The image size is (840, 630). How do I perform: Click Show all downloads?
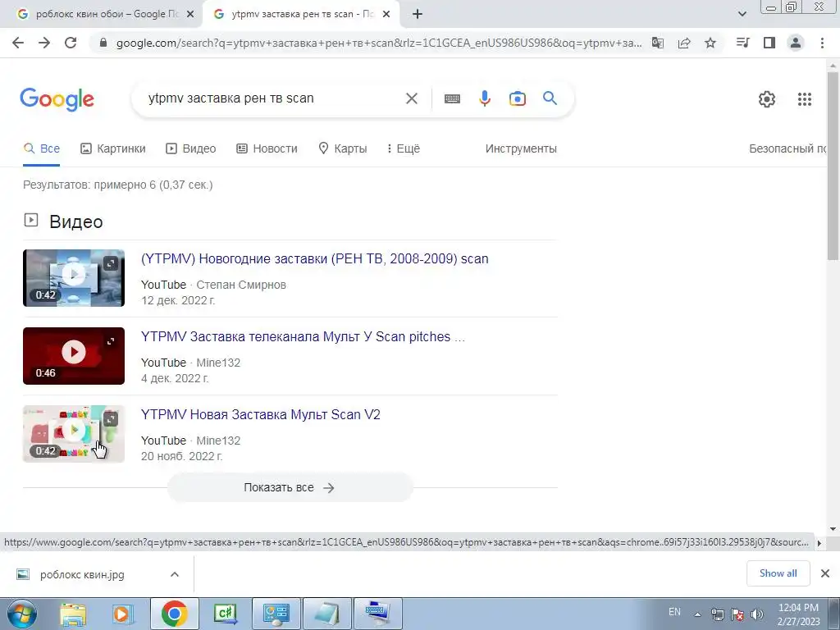click(778, 573)
